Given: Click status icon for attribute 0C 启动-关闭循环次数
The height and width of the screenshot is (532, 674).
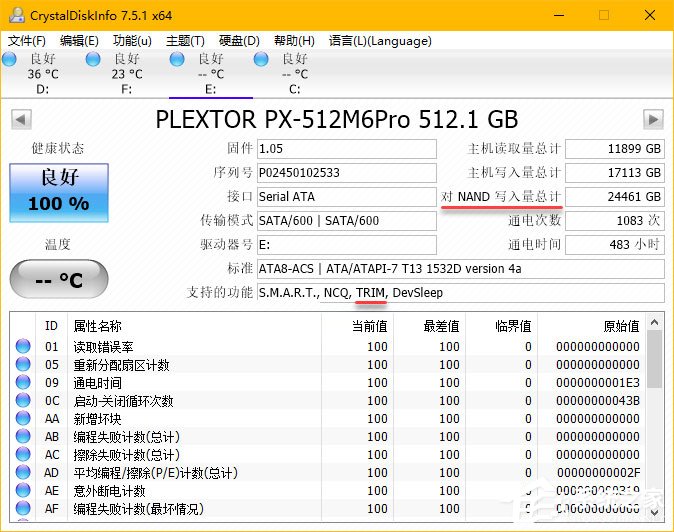Looking at the screenshot, I should [23, 400].
